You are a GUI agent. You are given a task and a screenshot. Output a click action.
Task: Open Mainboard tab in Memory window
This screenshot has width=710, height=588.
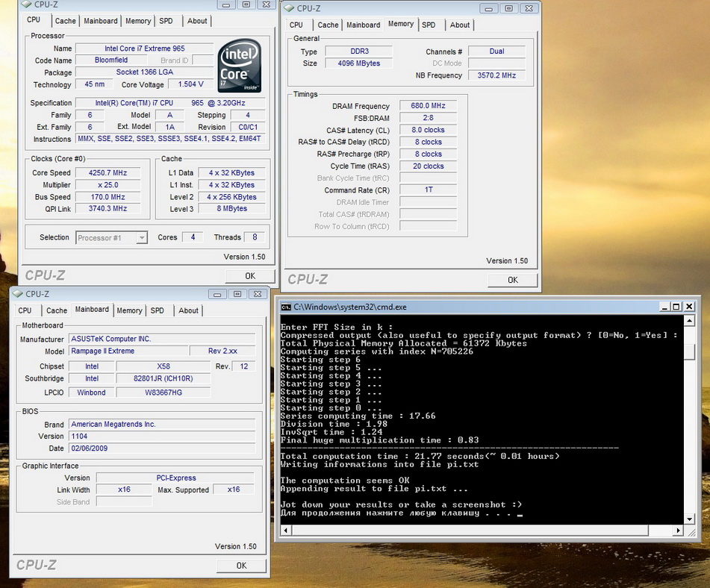click(363, 25)
